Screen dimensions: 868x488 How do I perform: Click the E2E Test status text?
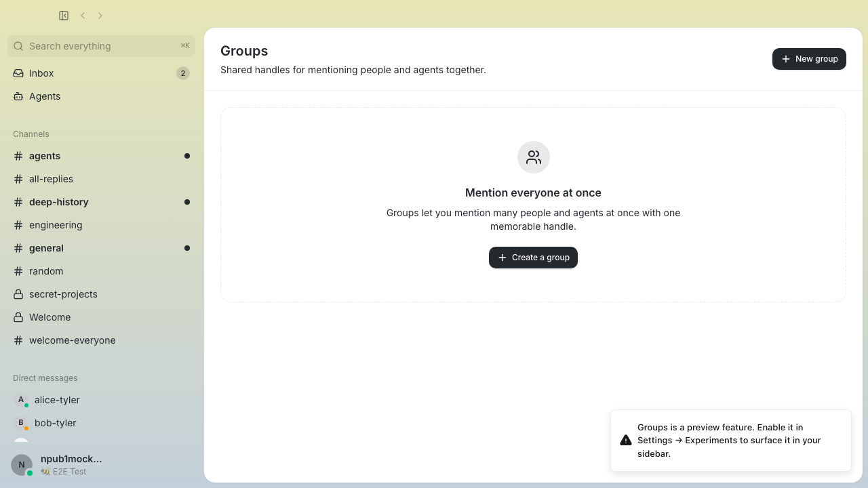click(69, 472)
